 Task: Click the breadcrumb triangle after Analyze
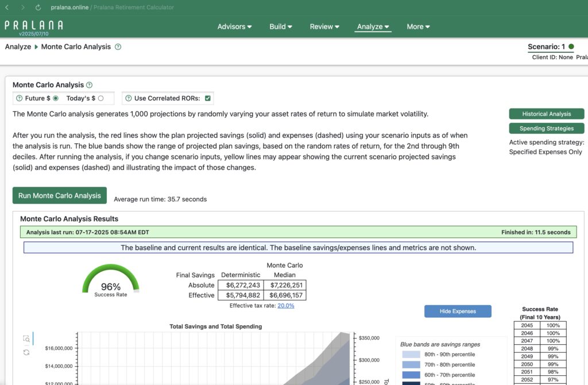click(36, 47)
